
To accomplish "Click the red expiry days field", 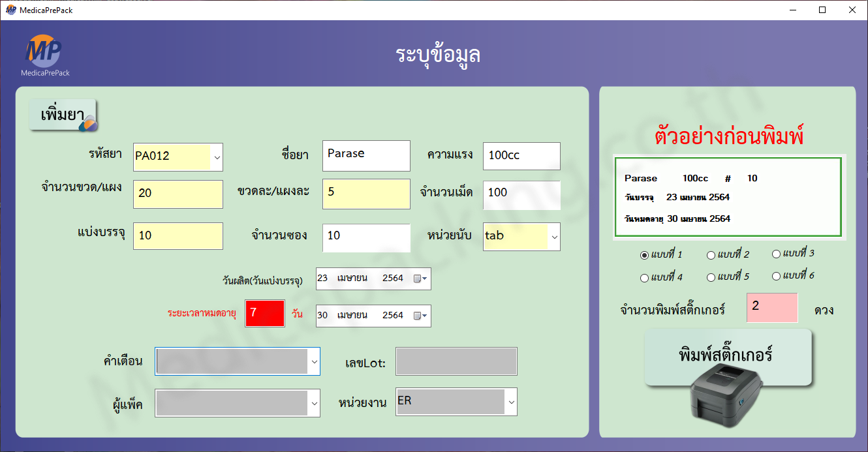I will 264,313.
